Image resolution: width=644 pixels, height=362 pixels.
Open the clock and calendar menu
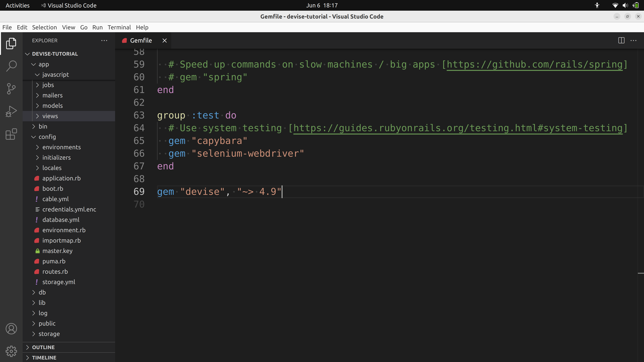(x=322, y=5)
